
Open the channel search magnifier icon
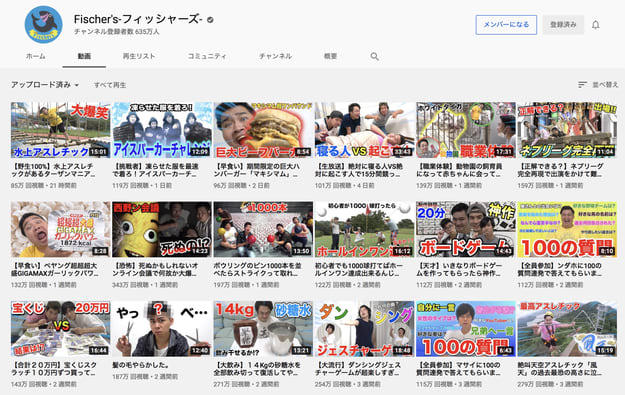(375, 56)
